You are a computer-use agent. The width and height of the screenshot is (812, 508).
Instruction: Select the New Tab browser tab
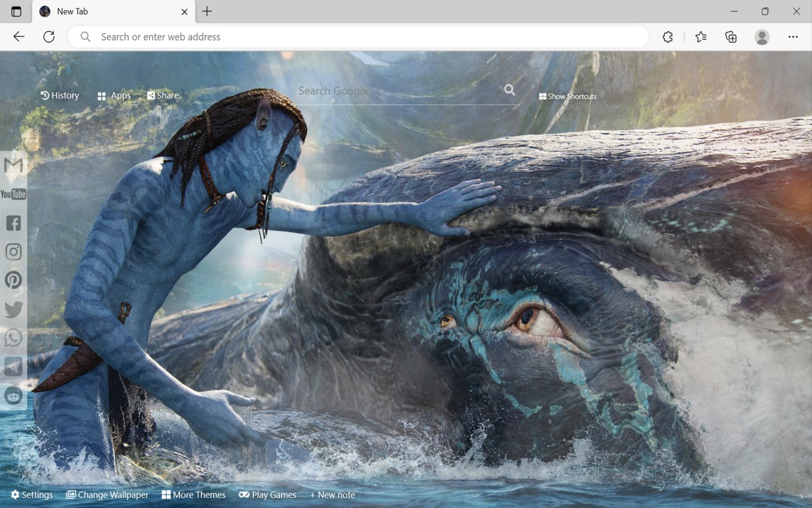114,11
